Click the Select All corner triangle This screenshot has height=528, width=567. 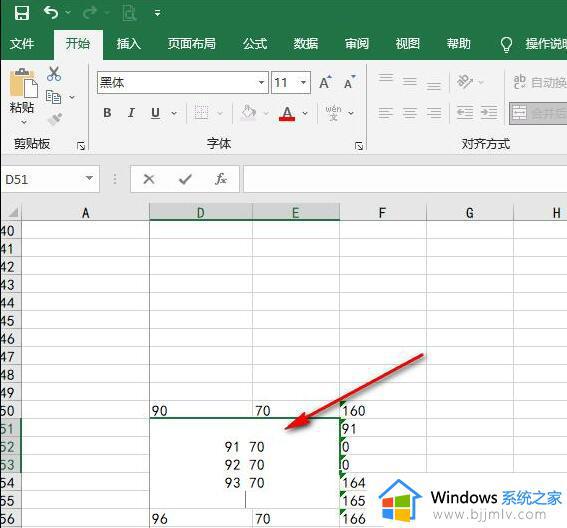pos(12,212)
